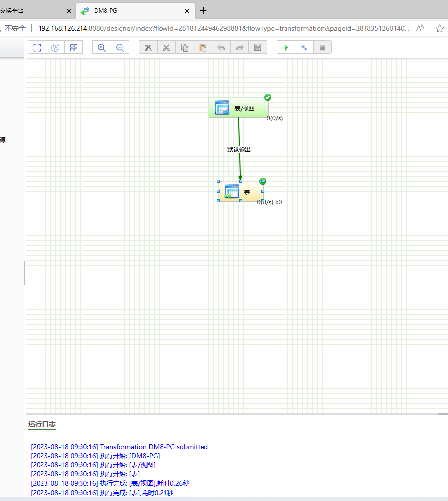
Task: Click the fit-to-screen icon in the toolbar
Action: coord(37,47)
